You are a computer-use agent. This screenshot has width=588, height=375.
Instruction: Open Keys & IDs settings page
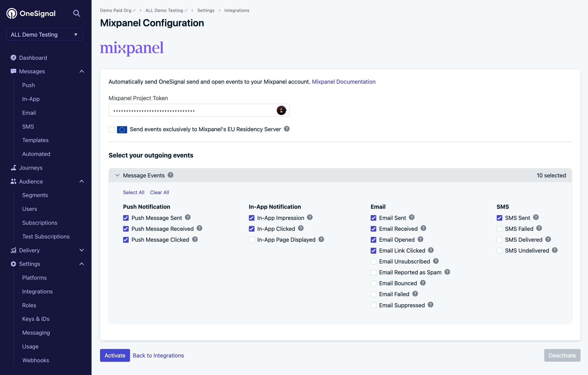point(36,319)
